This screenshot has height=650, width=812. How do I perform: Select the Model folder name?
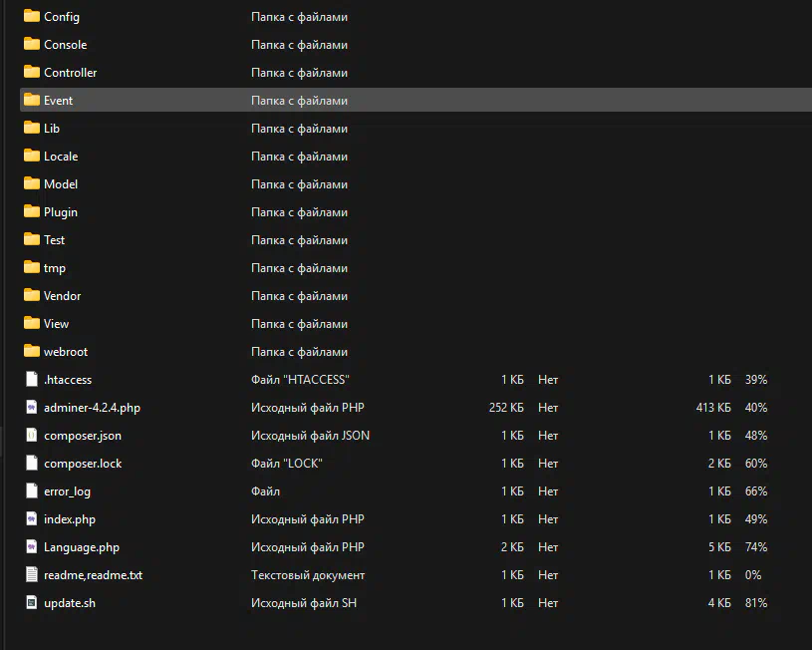point(60,184)
